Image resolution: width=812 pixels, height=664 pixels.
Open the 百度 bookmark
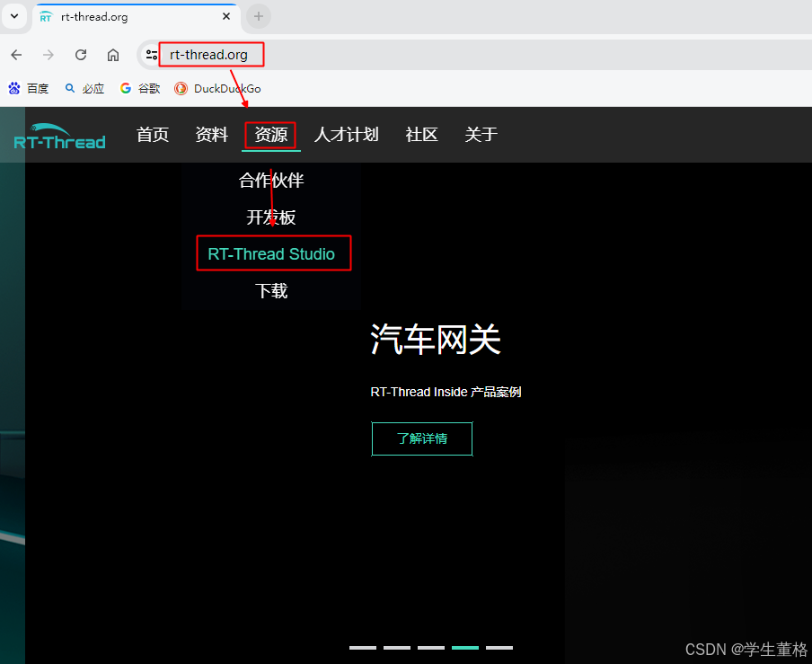29,89
